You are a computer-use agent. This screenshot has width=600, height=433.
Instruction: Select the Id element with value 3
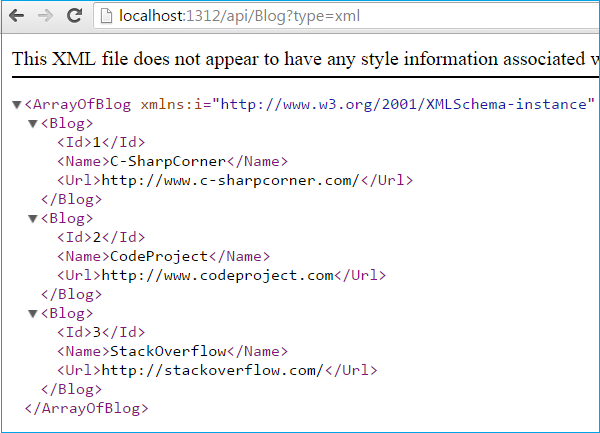[101, 332]
